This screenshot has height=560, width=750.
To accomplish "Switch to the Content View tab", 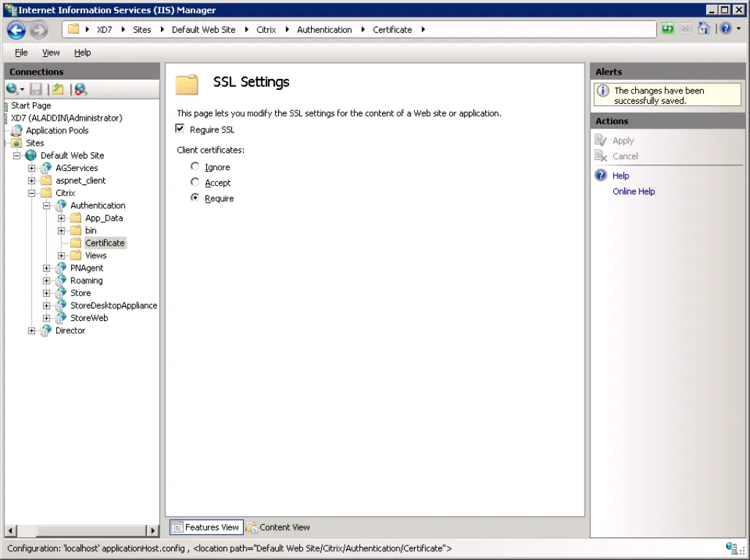I will click(278, 527).
